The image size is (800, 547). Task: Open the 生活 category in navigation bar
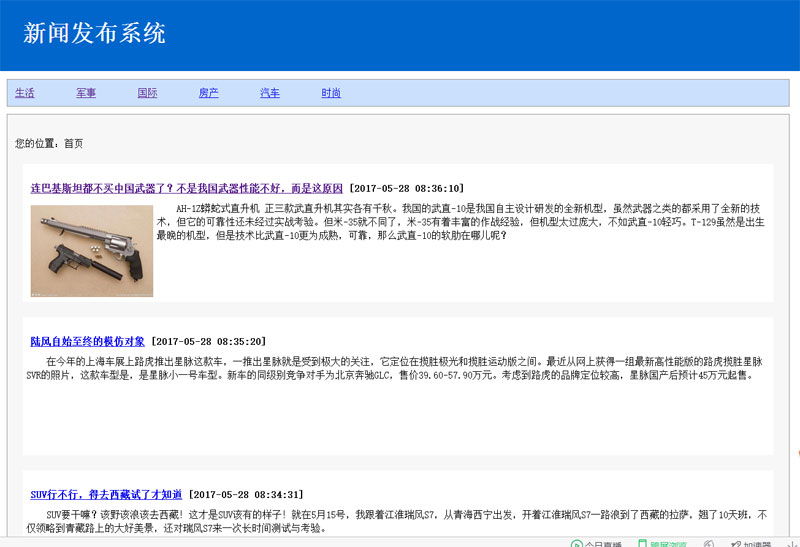click(x=24, y=93)
